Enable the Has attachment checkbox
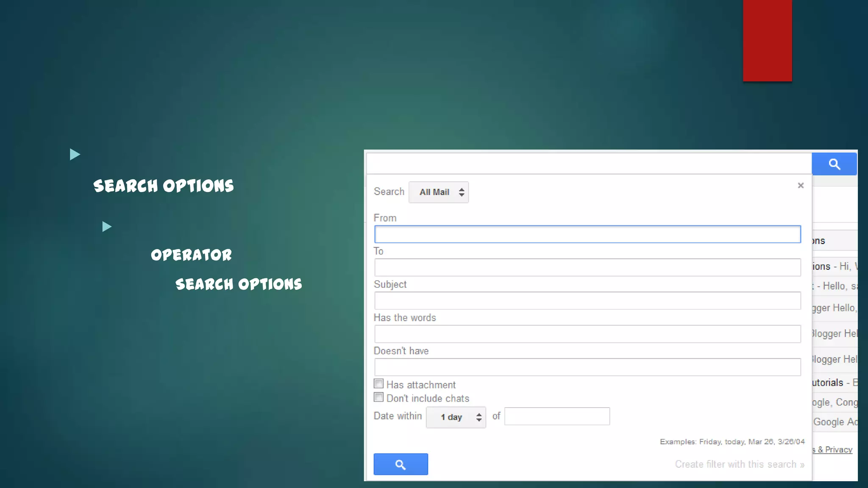 378,384
